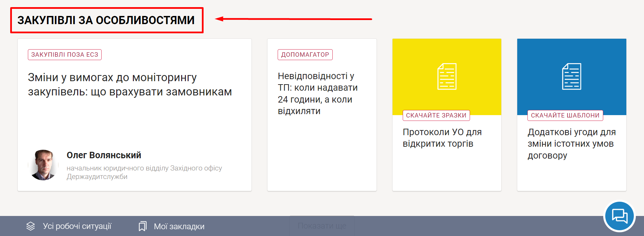Open Протоколи УО для відкритих торгів
This screenshot has height=236, width=644.
[442, 138]
